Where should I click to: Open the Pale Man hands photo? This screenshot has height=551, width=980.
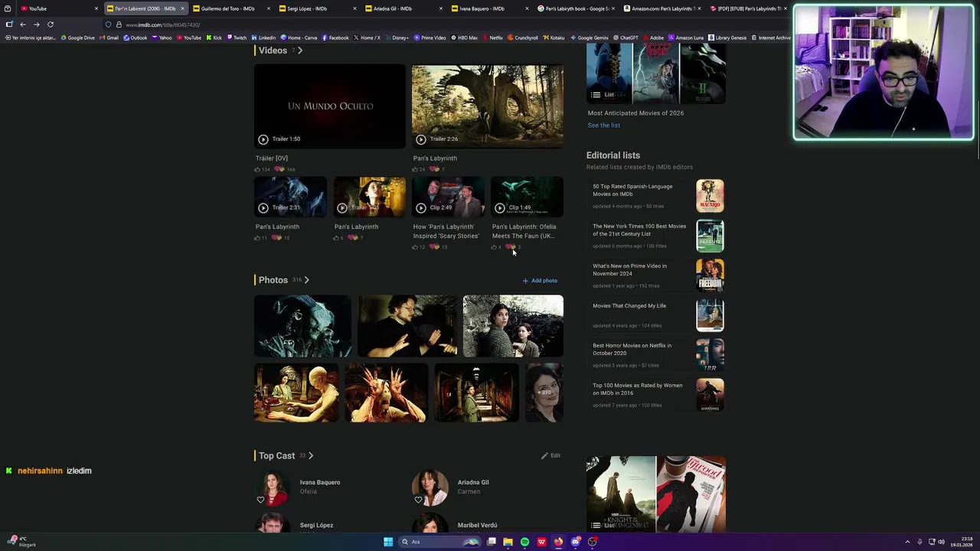point(385,393)
